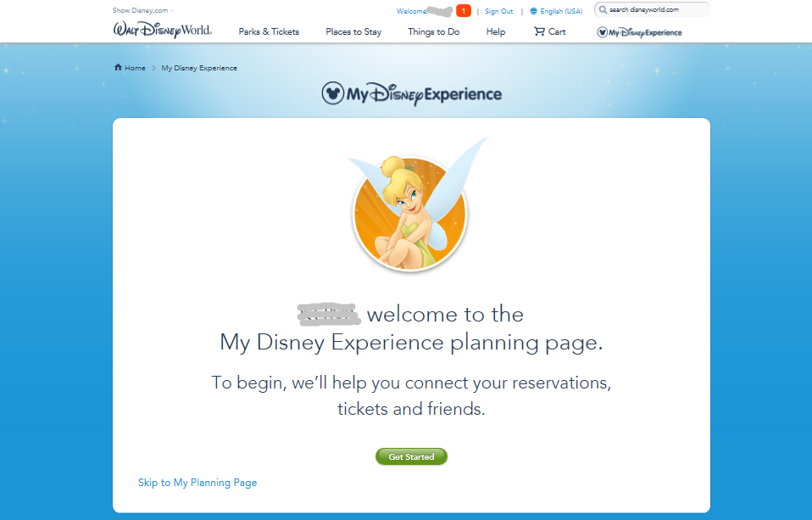Focus the search disneyworld.com field
Image resolution: width=812 pixels, height=520 pixels.
pyautogui.click(x=652, y=9)
